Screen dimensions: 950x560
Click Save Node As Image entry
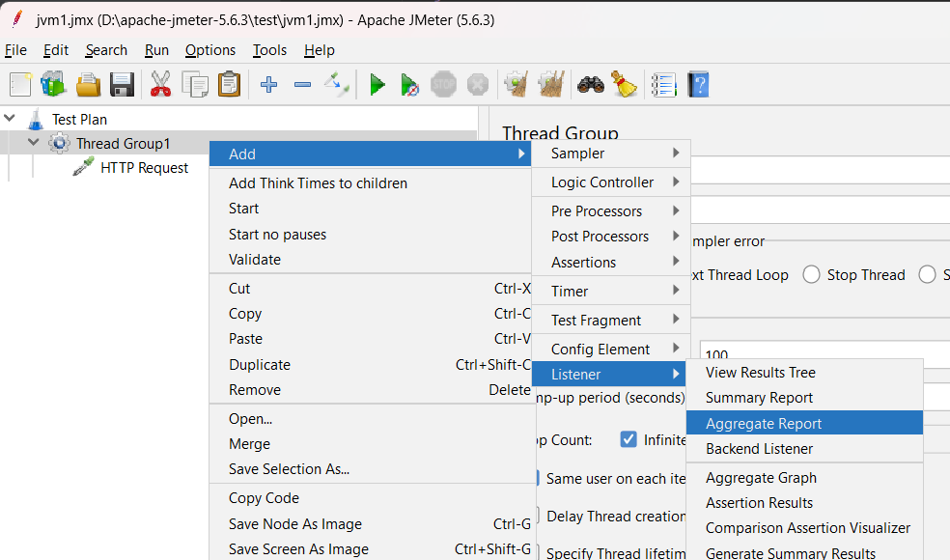point(370,523)
